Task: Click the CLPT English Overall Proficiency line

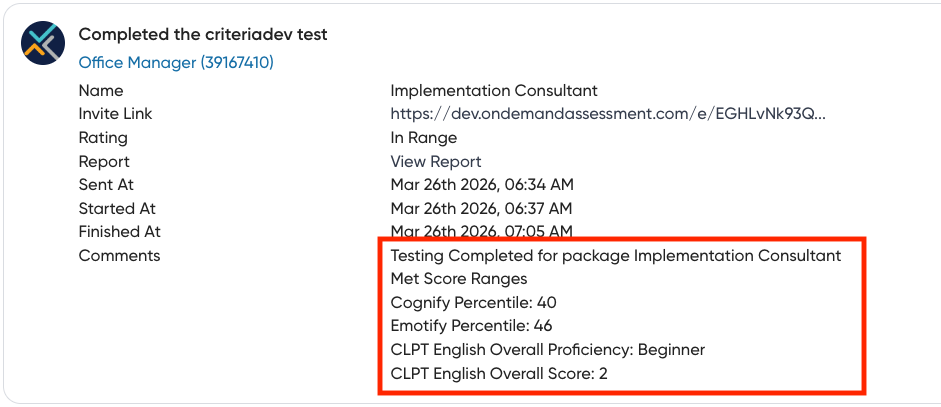Action: coord(548,350)
